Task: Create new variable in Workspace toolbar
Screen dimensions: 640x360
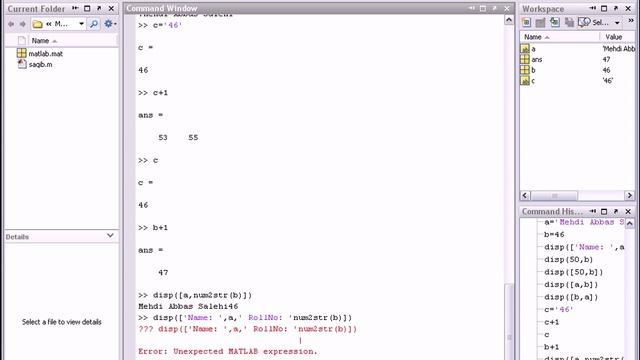Action: (x=526, y=22)
